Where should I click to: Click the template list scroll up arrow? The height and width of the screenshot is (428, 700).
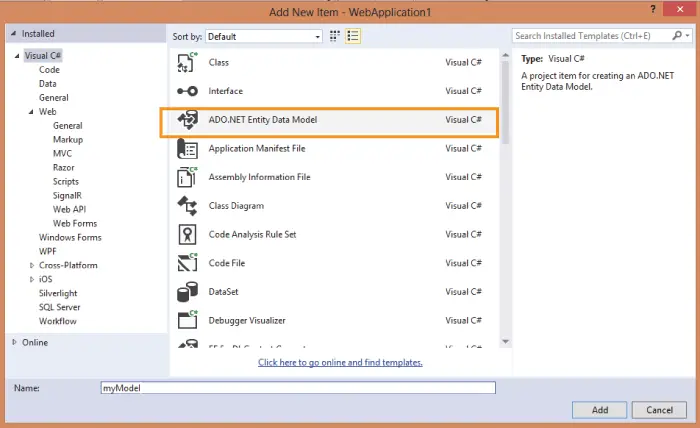(x=505, y=55)
